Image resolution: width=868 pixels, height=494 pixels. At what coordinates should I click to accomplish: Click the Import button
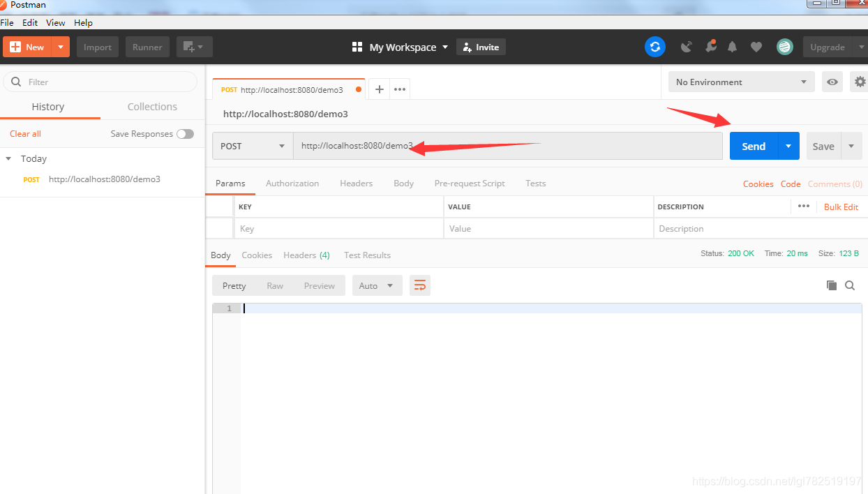98,47
